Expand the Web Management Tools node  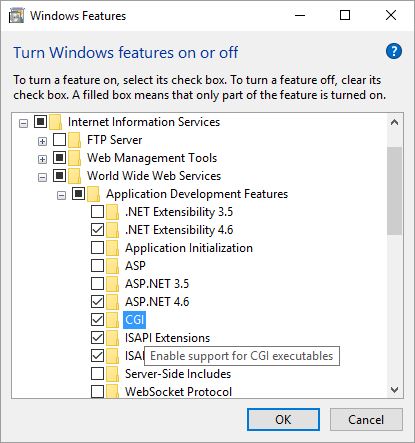(42, 159)
